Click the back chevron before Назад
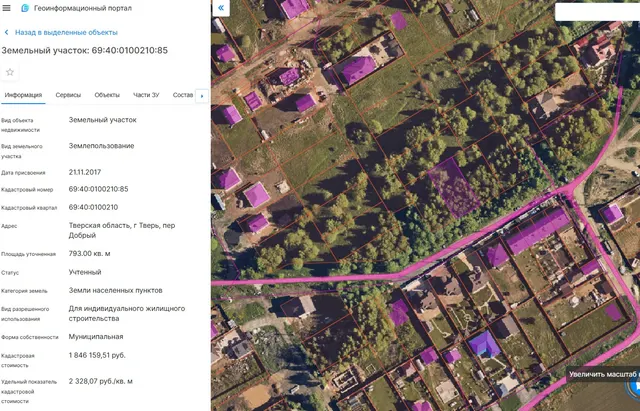The height and width of the screenshot is (411, 640). coord(6,32)
